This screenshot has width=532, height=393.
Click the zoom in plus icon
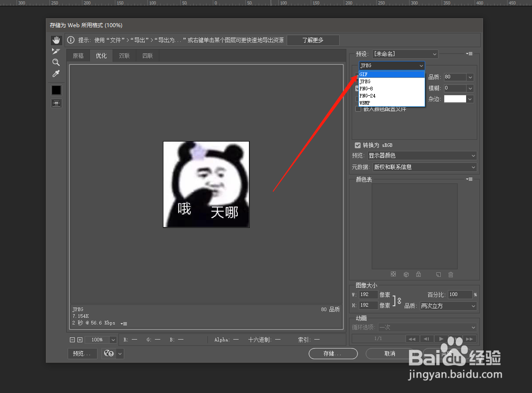click(80, 340)
